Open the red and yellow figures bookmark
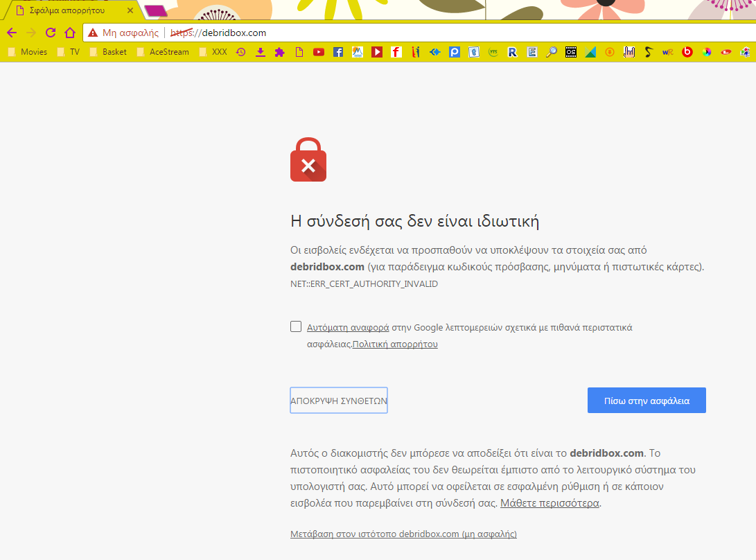The image size is (756, 560). click(416, 52)
